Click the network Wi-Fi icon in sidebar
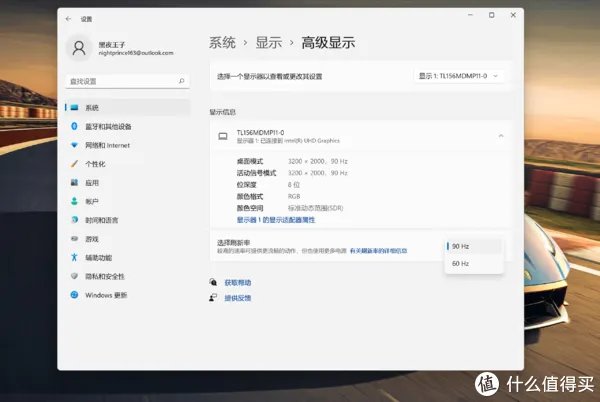 pos(75,145)
